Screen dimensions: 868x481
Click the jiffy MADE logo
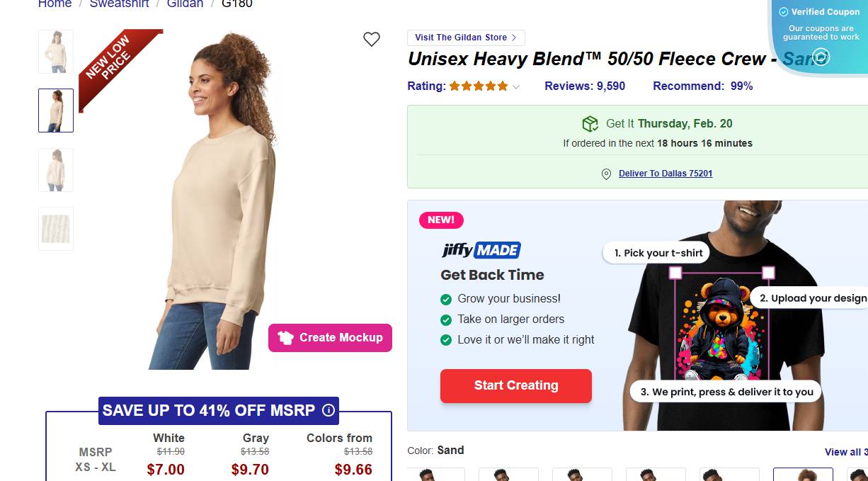tap(481, 250)
